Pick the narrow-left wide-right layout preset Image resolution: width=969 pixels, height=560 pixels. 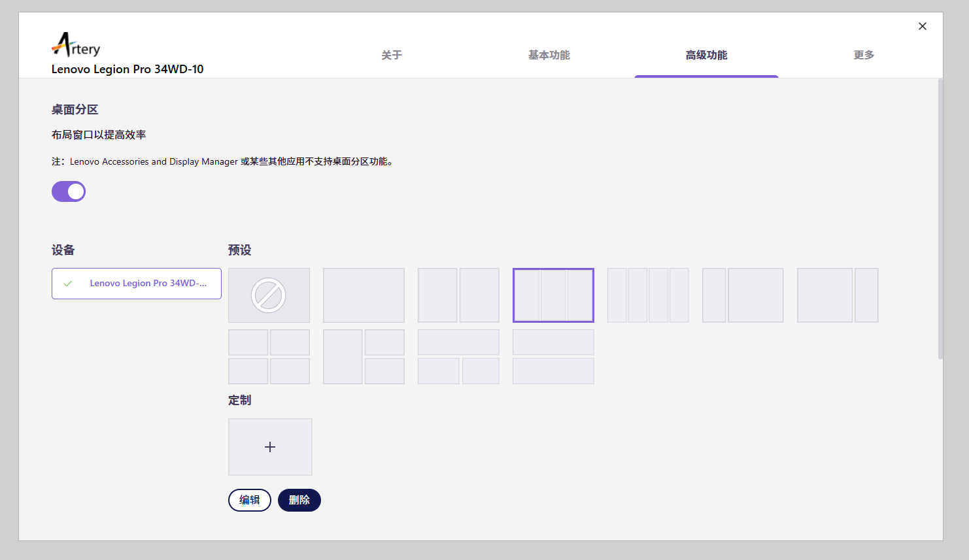[x=743, y=295]
